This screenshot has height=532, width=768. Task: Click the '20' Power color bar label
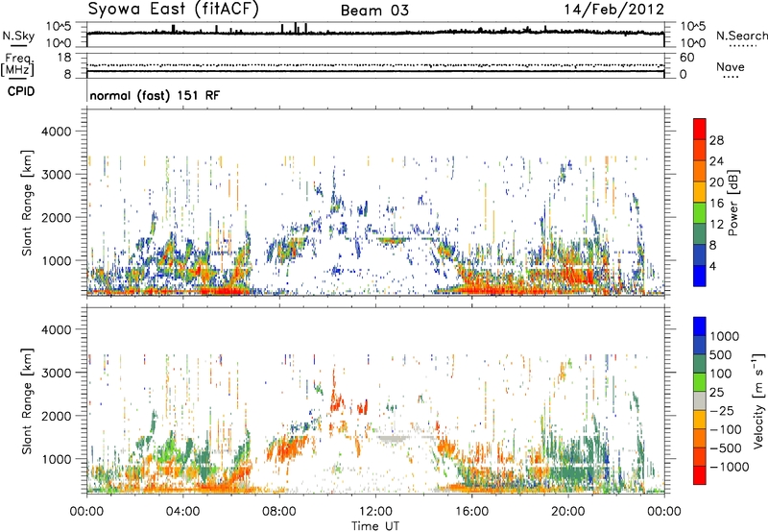click(716, 182)
